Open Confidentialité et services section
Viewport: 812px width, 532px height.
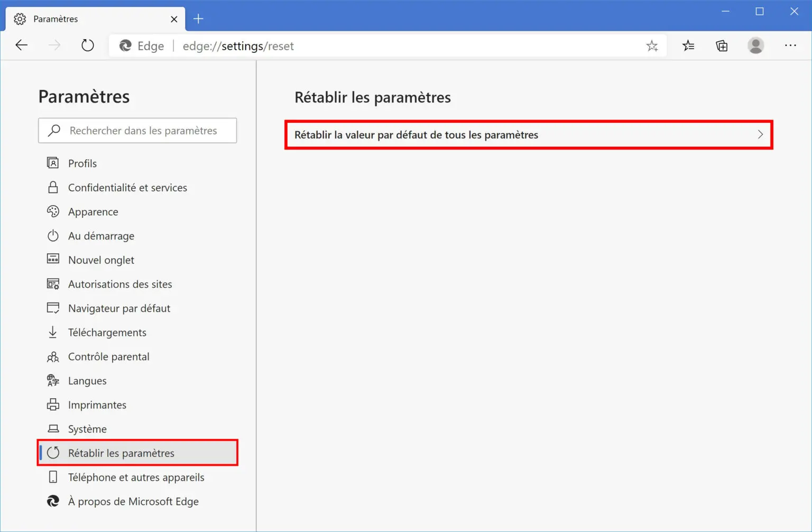point(127,188)
